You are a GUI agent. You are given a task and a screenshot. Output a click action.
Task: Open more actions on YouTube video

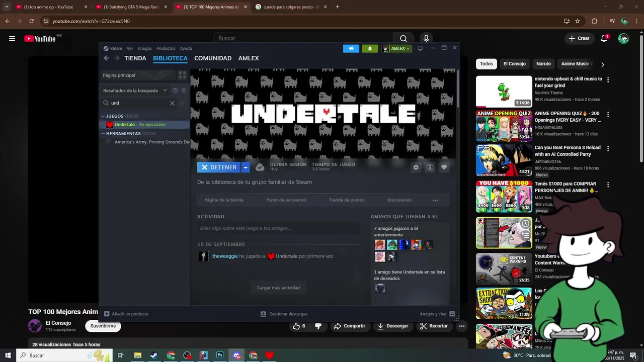[461, 326]
